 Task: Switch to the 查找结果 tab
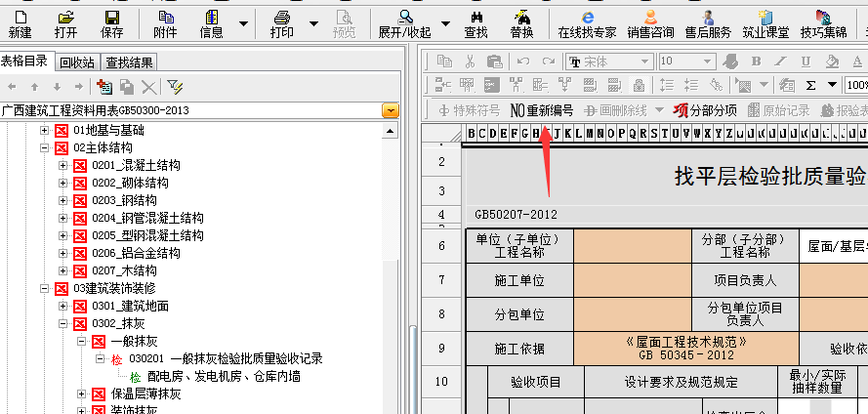pos(129,62)
